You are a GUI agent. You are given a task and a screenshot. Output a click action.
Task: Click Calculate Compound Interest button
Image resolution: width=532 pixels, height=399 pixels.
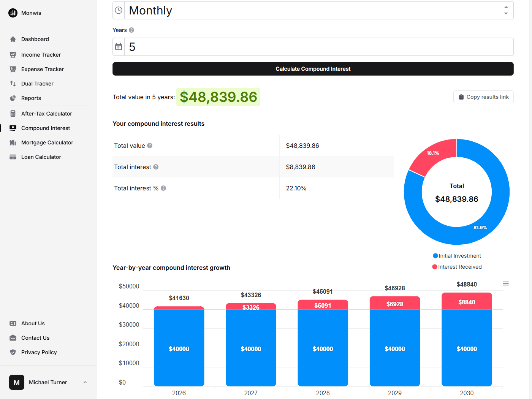tap(313, 69)
